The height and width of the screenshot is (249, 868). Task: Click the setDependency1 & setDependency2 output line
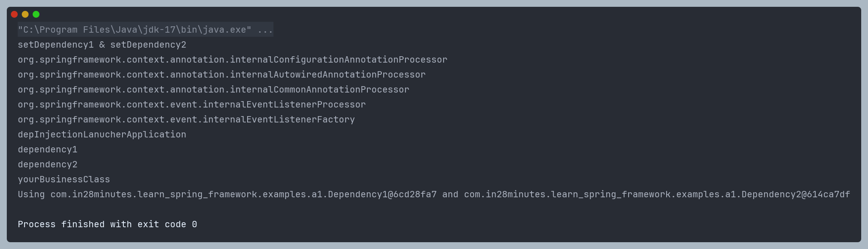102,45
